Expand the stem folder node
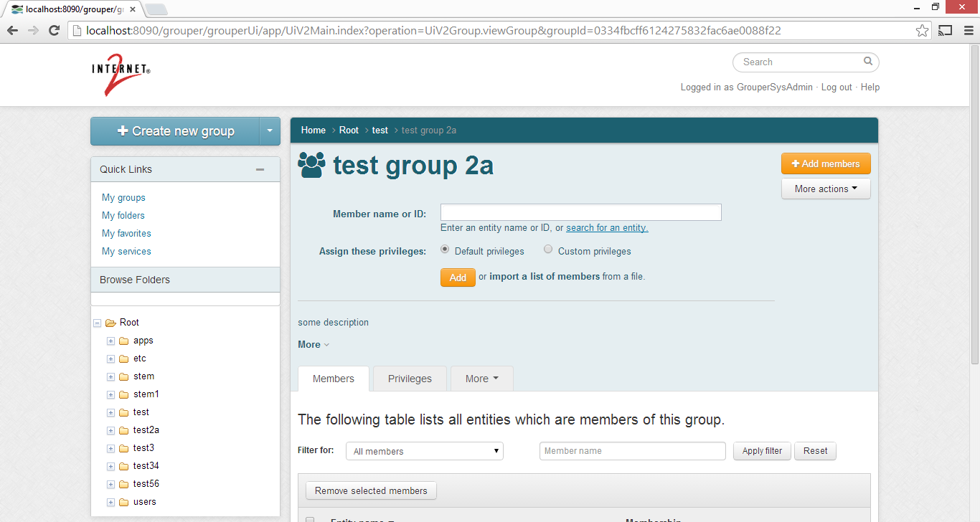 [x=110, y=377]
